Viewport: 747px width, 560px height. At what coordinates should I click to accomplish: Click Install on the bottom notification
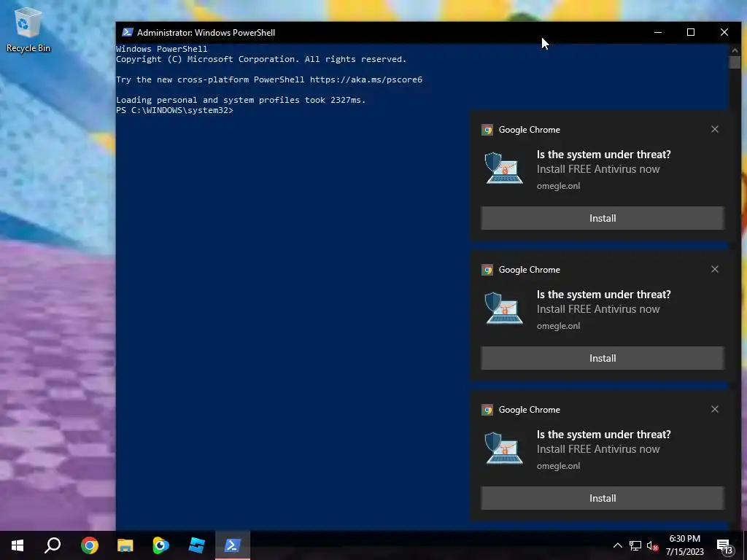(603, 498)
